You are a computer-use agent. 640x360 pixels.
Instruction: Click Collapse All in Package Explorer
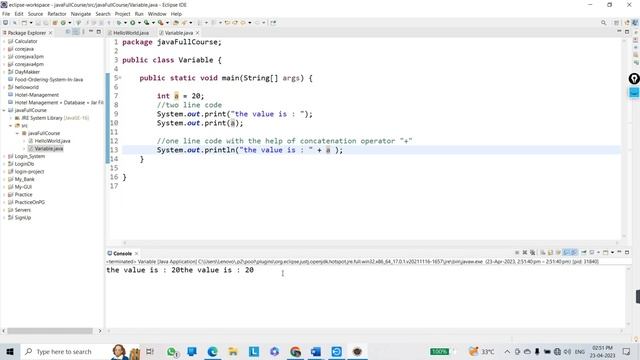(x=68, y=32)
